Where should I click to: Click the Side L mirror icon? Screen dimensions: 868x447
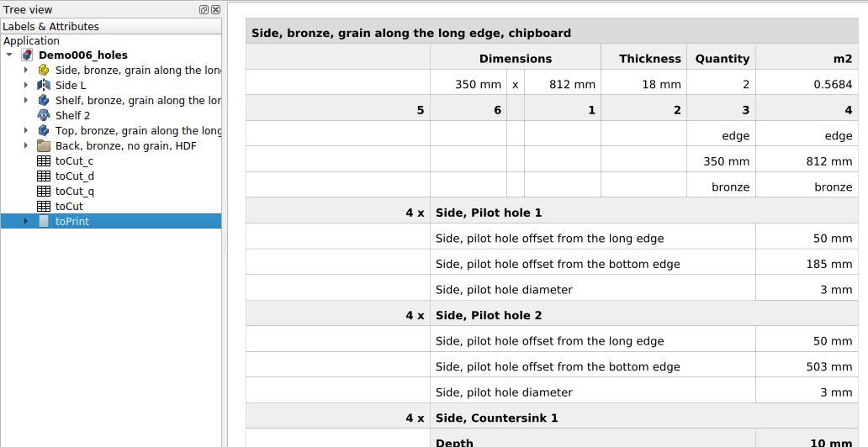click(44, 85)
